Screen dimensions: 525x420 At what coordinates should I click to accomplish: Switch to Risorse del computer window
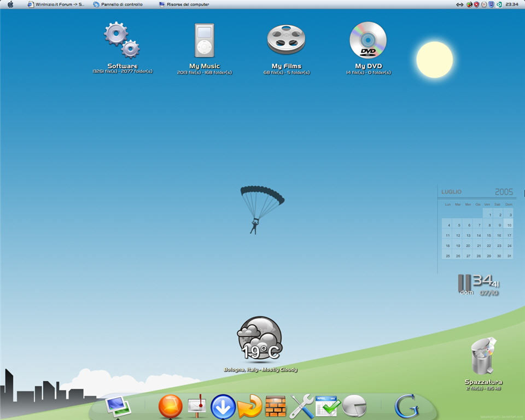pos(184,4)
